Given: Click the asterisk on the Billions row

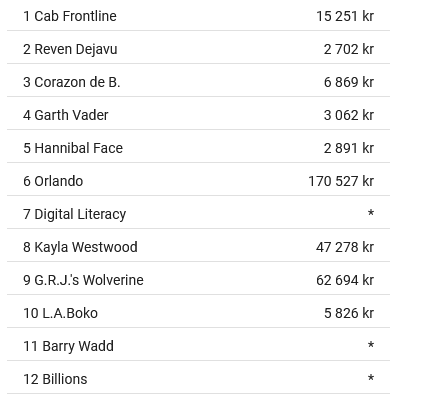Looking at the screenshot, I should (371, 378).
